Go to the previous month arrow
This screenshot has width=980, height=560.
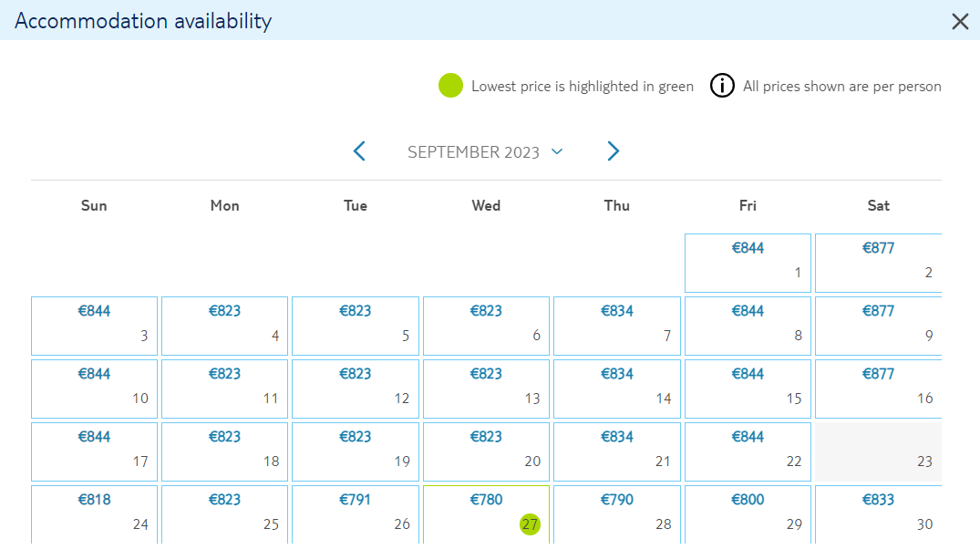pos(359,151)
